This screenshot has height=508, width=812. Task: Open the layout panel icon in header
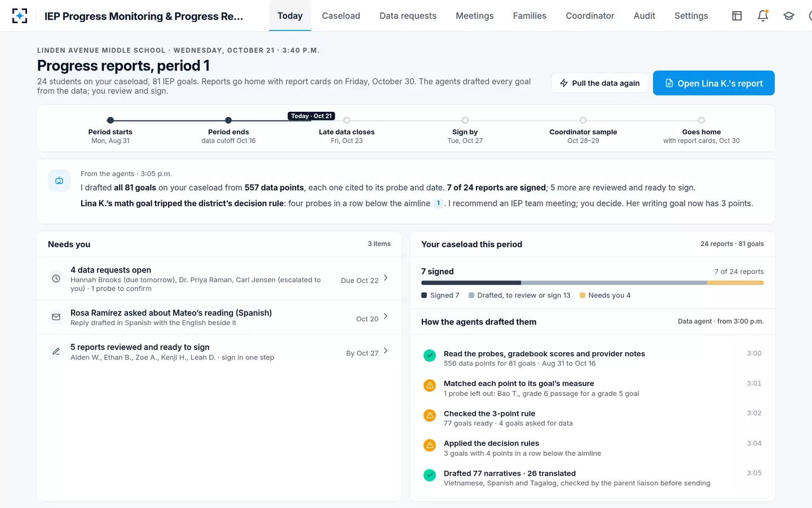click(737, 16)
